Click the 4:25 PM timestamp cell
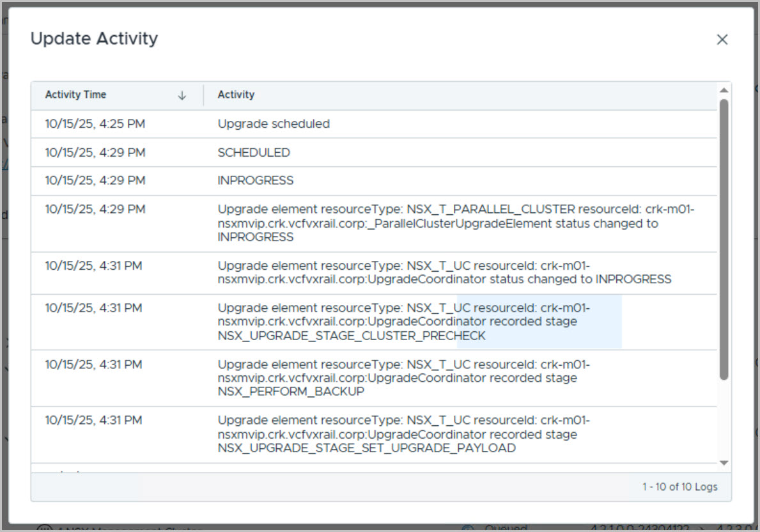This screenshot has width=760, height=532. pyautogui.click(x=95, y=124)
